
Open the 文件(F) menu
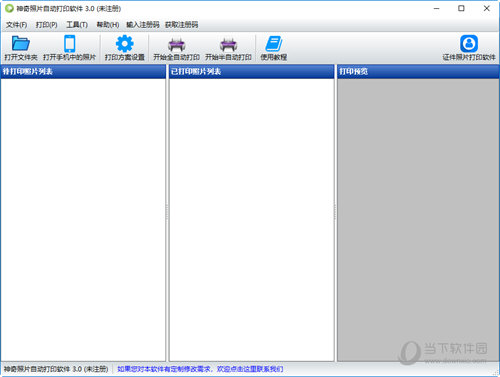(17, 25)
